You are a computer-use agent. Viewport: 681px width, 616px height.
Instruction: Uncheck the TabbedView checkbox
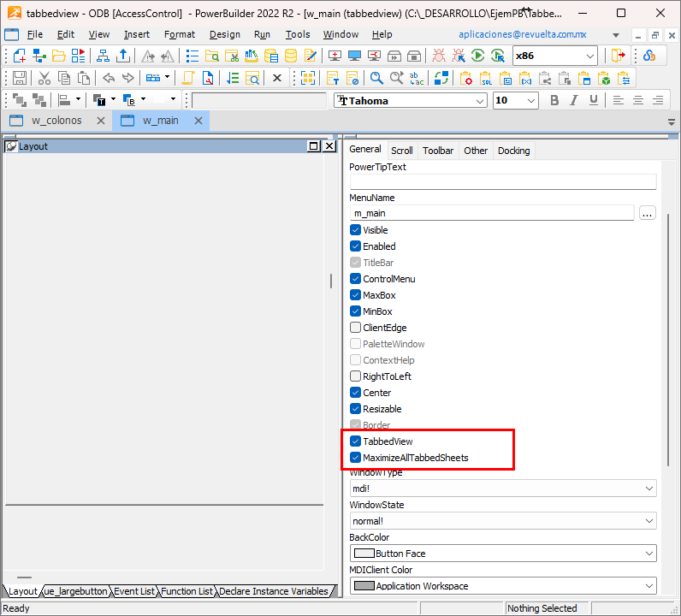355,441
